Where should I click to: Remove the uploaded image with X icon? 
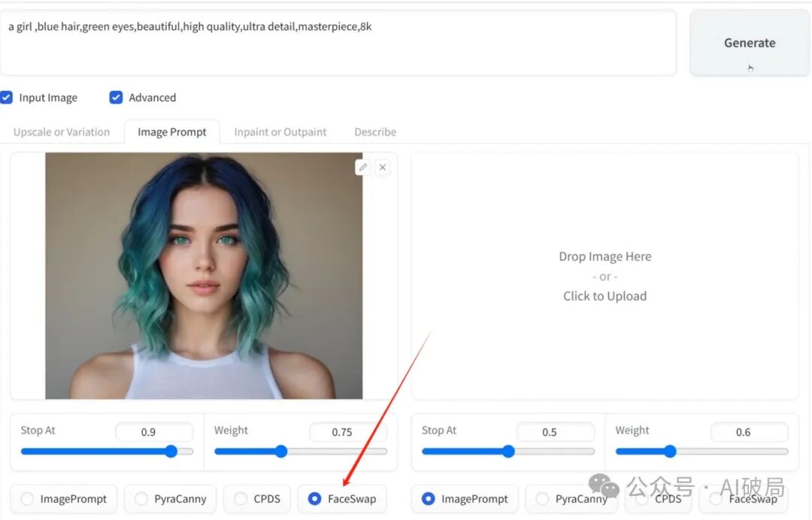pyautogui.click(x=383, y=167)
